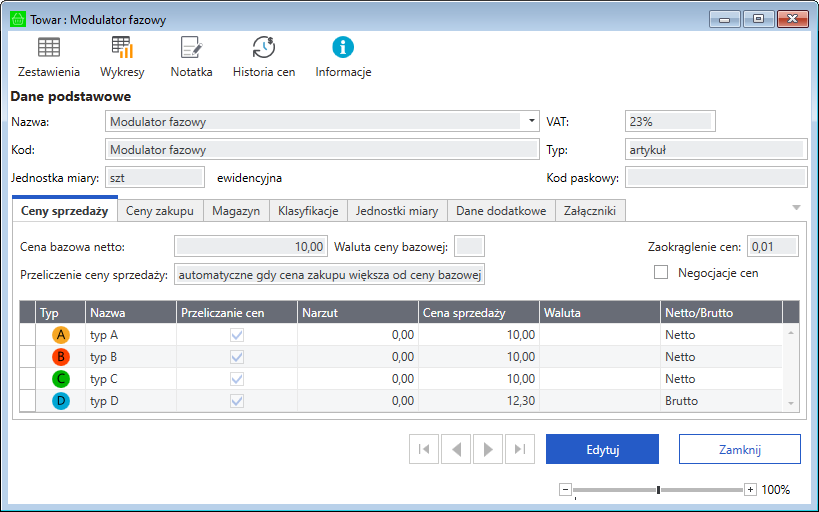Click the Edytuj button
Viewport: 819px width, 512px height.
tap(602, 450)
